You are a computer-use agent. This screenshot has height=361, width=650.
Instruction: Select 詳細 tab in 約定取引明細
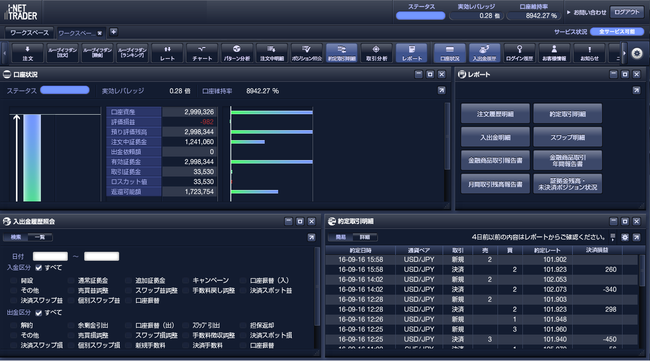pos(365,237)
